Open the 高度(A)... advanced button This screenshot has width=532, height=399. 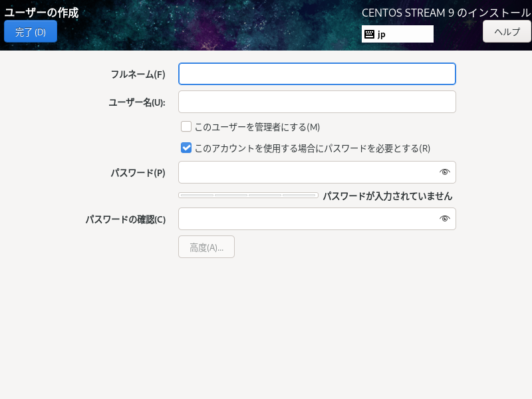(206, 247)
